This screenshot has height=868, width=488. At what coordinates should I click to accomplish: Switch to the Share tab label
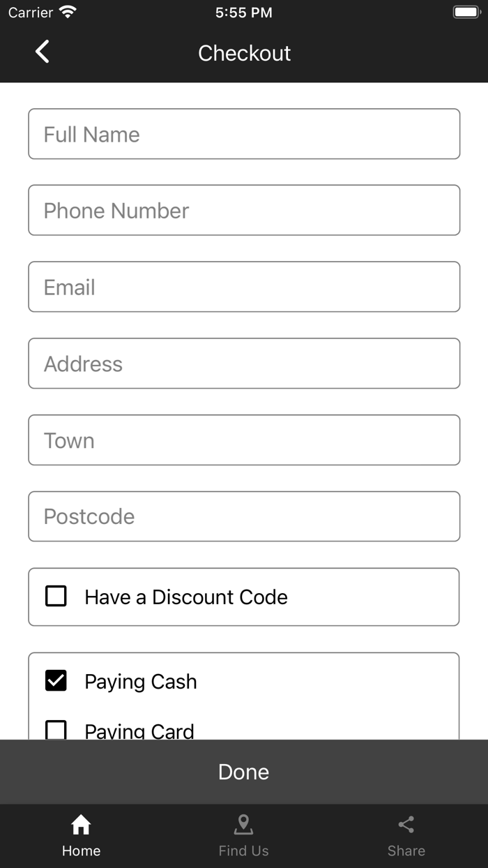[x=406, y=851]
